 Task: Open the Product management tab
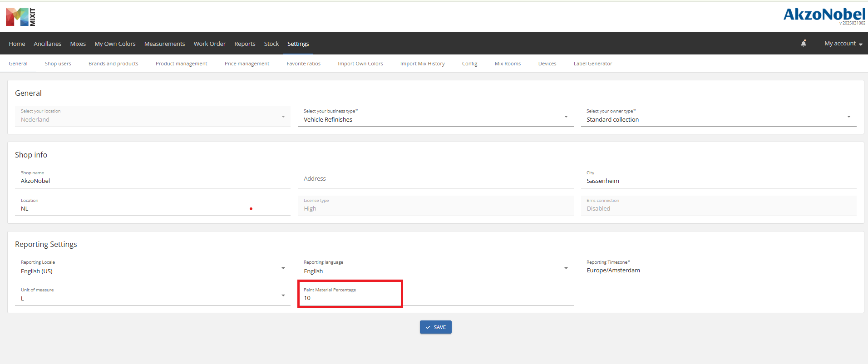tap(182, 64)
